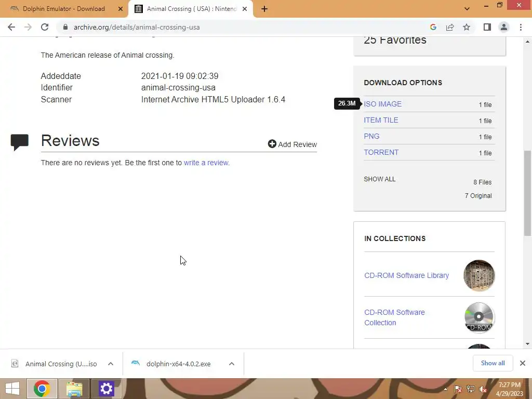Click the '25 Favorites' text
Screen dimensions: 532x399
(395, 40)
